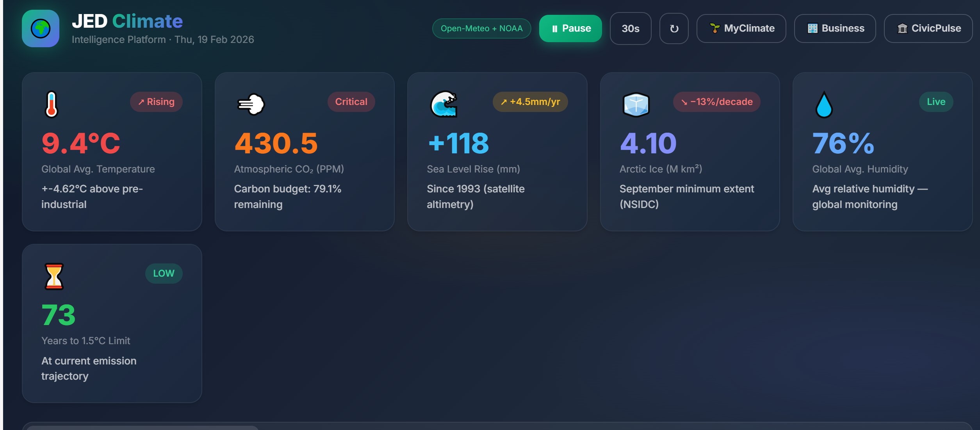This screenshot has width=980, height=430.
Task: Click the 76% humidity value
Action: [x=843, y=143]
